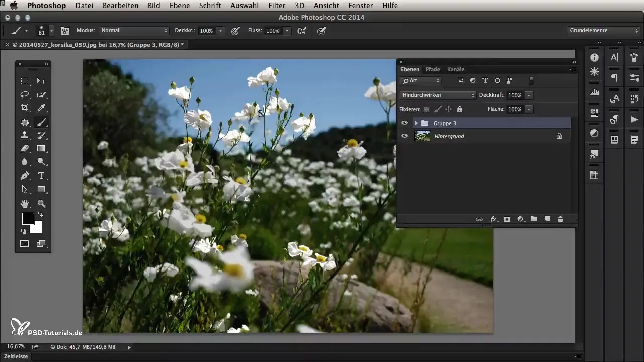Open the Navigator panel icon
644x362 pixels.
pyautogui.click(x=594, y=71)
